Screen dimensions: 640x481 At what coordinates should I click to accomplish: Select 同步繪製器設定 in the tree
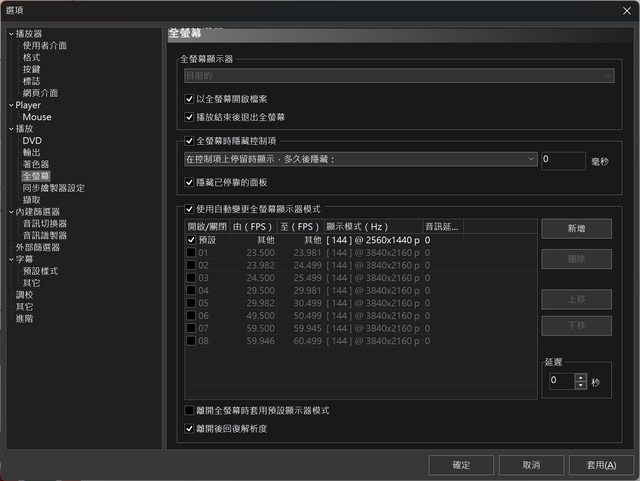53,188
